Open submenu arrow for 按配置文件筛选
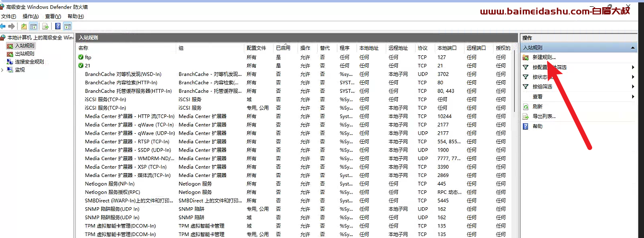The image size is (644, 238). 633,67
